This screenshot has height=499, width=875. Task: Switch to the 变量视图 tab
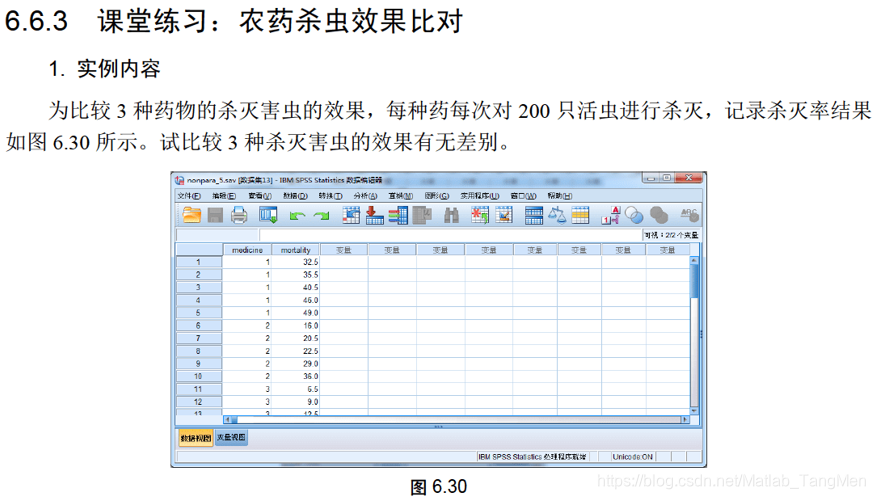(231, 437)
